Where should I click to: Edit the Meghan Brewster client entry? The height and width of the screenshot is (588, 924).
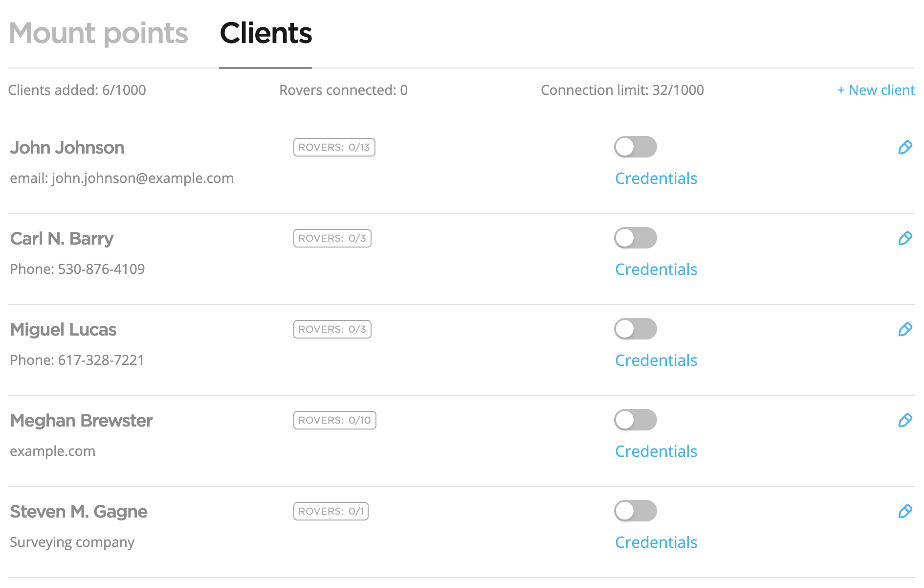pos(905,420)
